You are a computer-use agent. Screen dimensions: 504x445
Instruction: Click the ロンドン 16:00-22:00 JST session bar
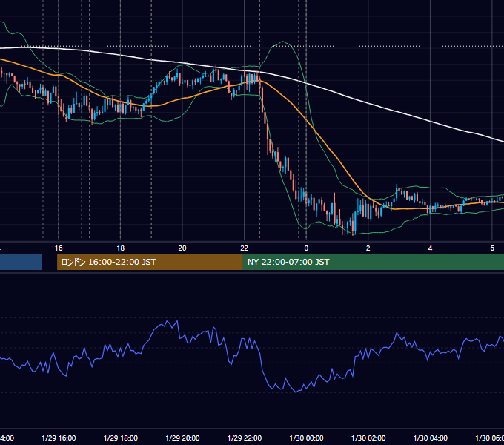[150, 262]
